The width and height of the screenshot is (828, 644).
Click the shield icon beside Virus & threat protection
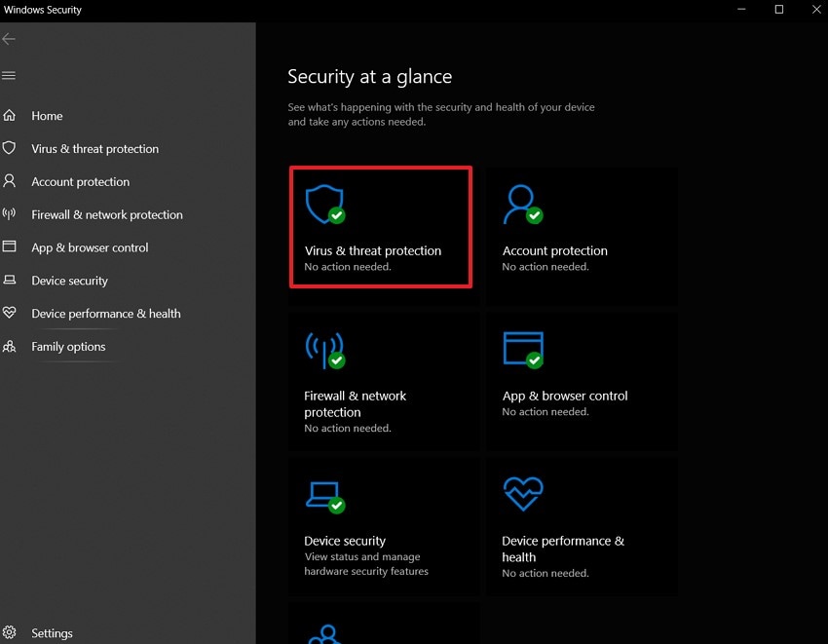click(10, 148)
